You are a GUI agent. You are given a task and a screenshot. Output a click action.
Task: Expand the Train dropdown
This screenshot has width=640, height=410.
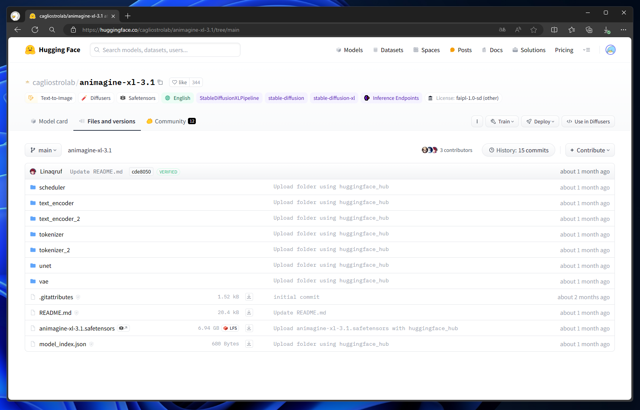tap(502, 122)
